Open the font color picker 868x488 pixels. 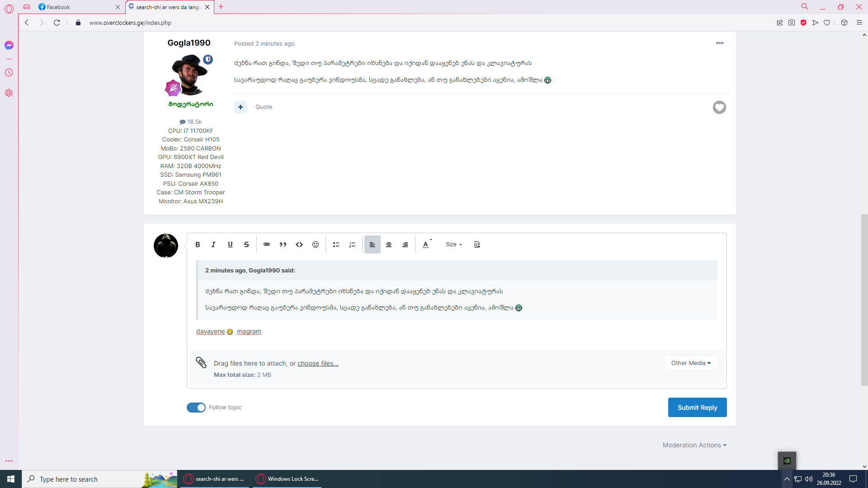426,244
